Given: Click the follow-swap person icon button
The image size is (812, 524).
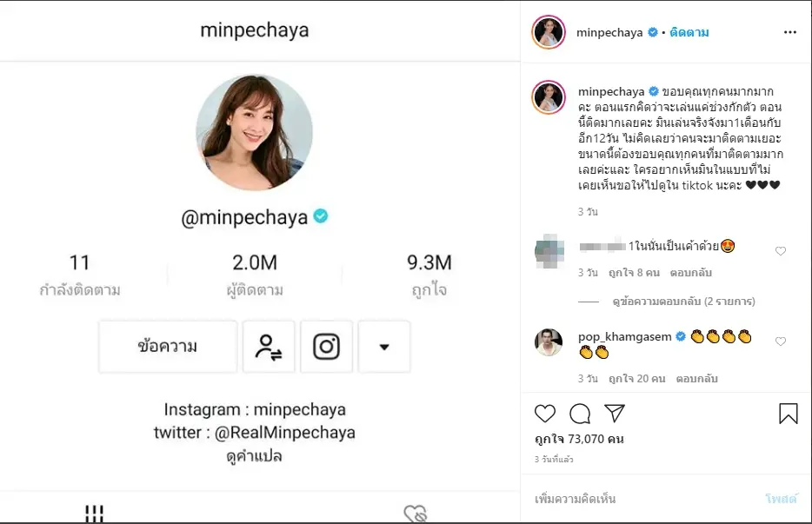Looking at the screenshot, I should (269, 347).
